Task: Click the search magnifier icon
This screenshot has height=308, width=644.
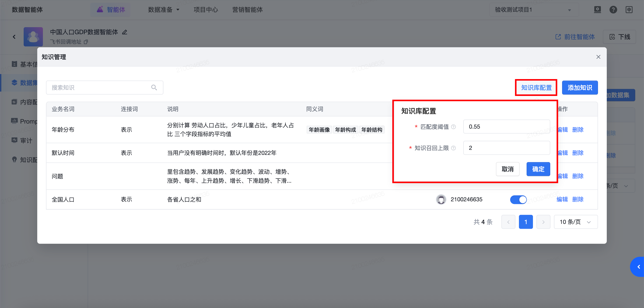Action: click(x=154, y=87)
